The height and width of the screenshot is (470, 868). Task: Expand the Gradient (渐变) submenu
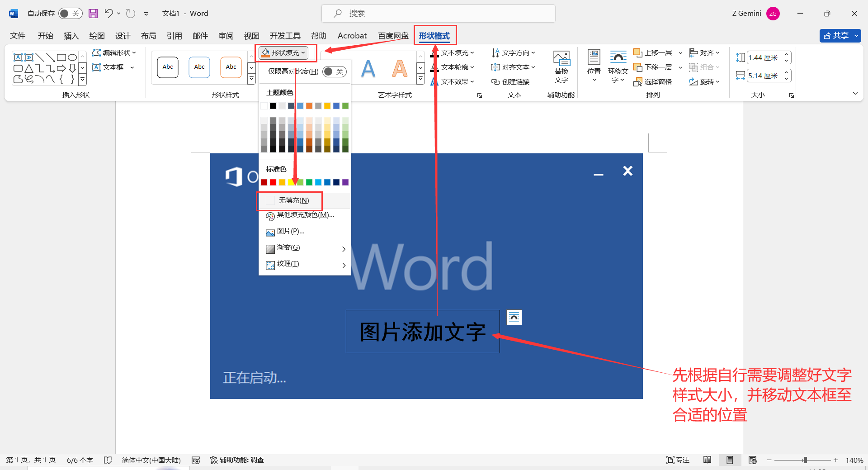[305, 248]
